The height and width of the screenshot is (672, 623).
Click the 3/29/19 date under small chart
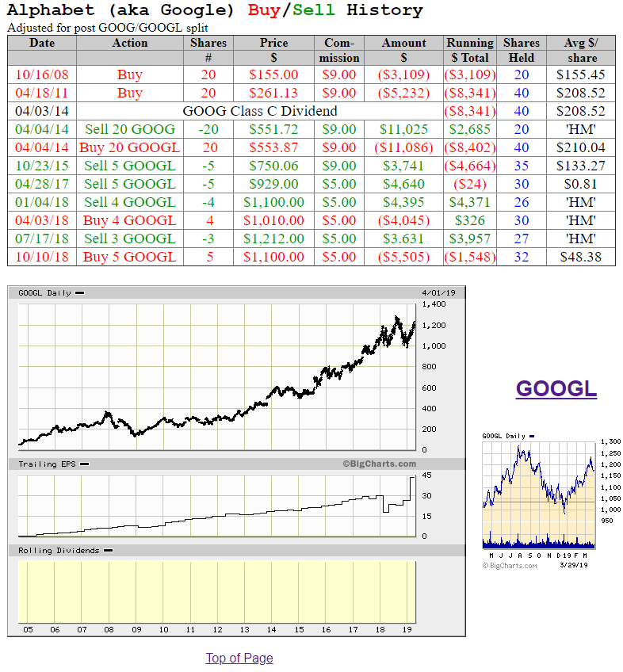574,565
